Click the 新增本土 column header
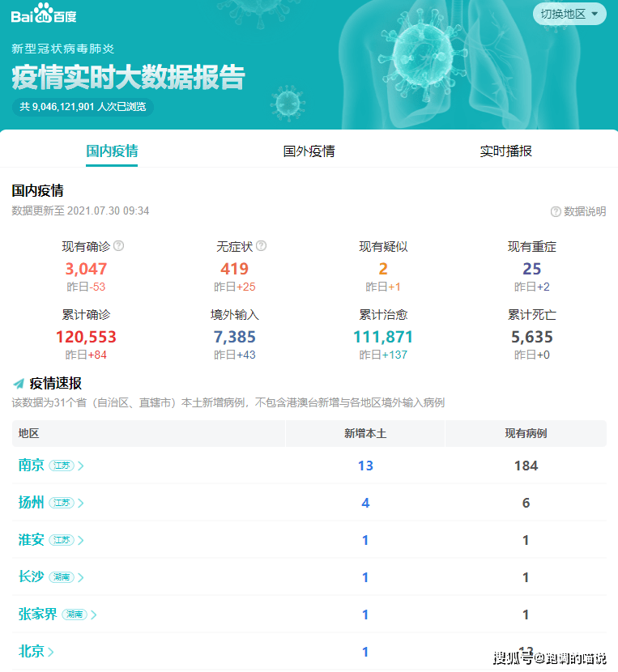The image size is (618, 672). click(x=365, y=434)
